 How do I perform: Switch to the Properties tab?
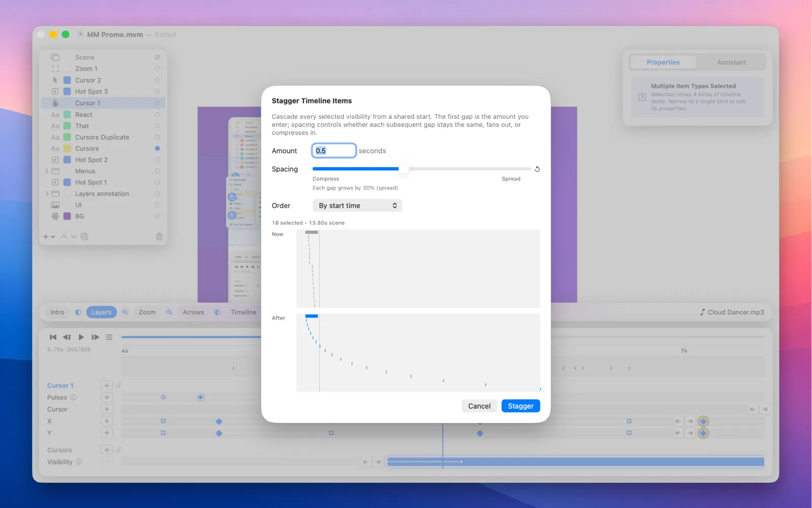(x=663, y=62)
